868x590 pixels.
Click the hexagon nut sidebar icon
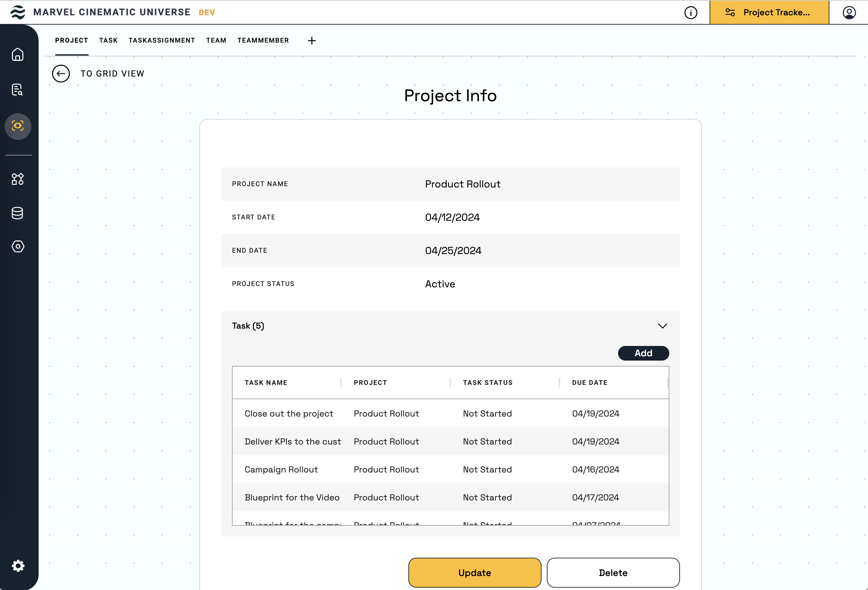pos(18,246)
